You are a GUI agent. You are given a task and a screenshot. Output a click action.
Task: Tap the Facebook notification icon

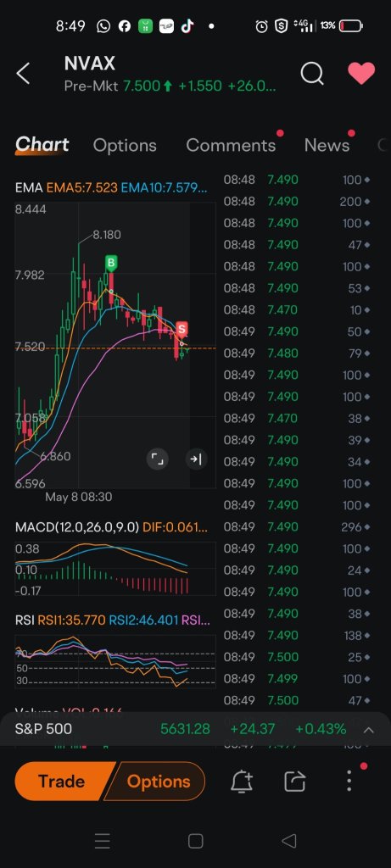click(x=124, y=25)
